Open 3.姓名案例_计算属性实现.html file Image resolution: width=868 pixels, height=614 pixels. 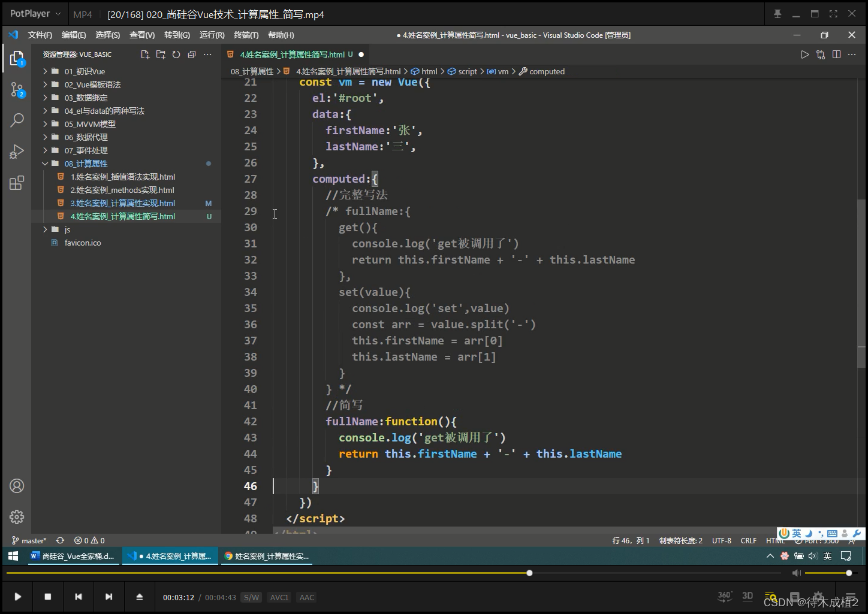123,203
